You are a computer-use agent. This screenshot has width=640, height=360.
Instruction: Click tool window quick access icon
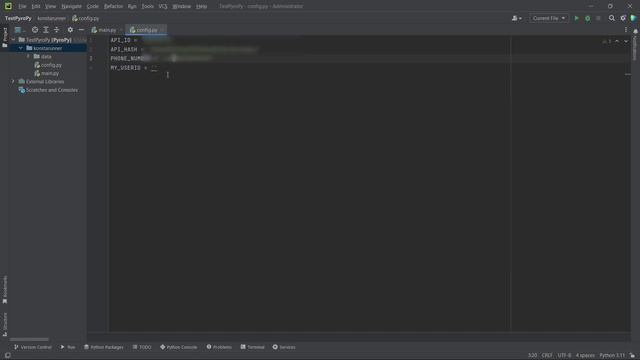click(7, 356)
